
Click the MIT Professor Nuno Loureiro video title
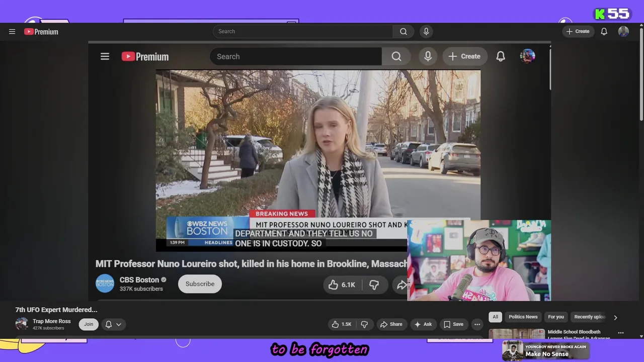252,263
